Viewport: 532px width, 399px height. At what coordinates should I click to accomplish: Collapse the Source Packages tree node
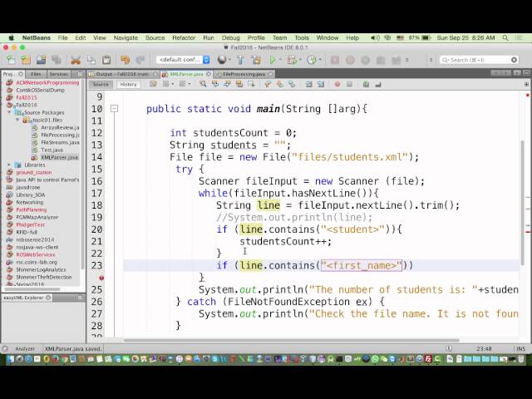9,112
